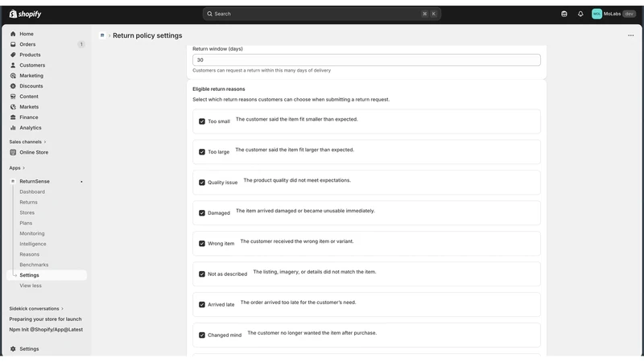Open the Online Store label in the sidebar
This screenshot has width=644, height=362.
tap(34, 152)
